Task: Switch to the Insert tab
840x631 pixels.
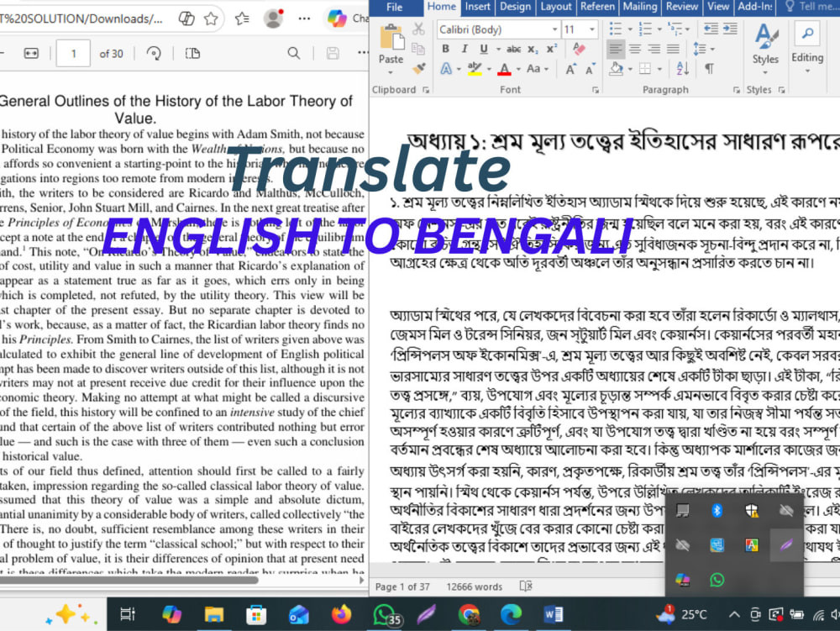Action: 477,7
